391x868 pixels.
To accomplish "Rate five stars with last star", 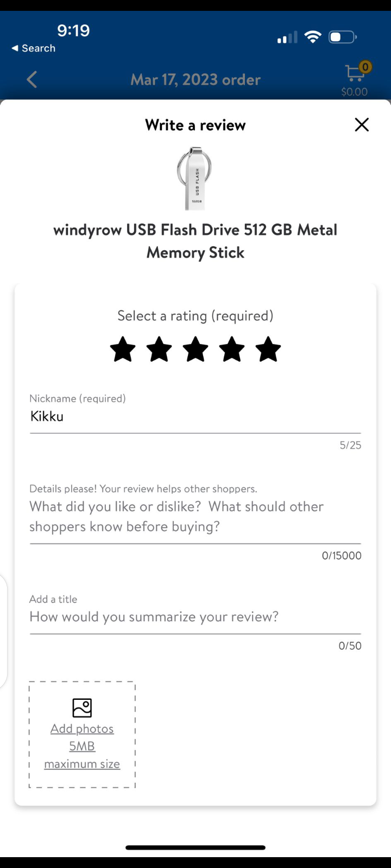I will pos(268,349).
